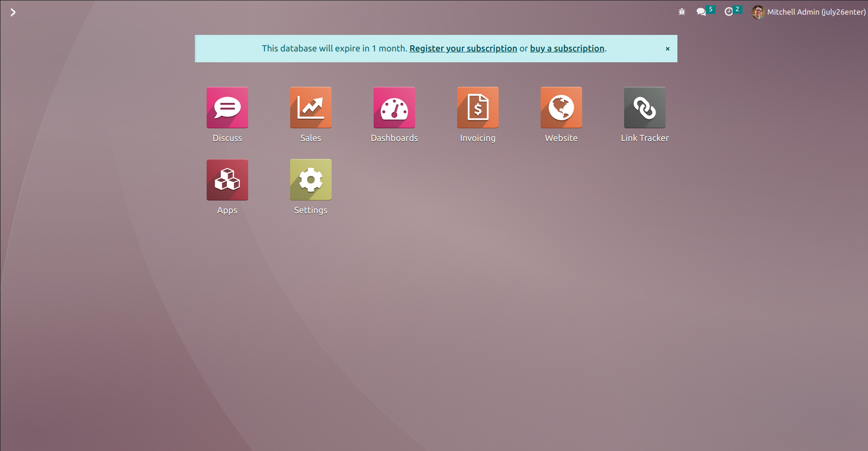This screenshot has width=868, height=451.
Task: Open the Discuss app
Action: (227, 108)
